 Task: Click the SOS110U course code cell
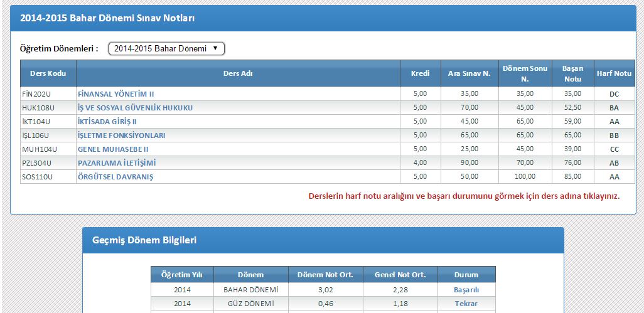coord(38,177)
